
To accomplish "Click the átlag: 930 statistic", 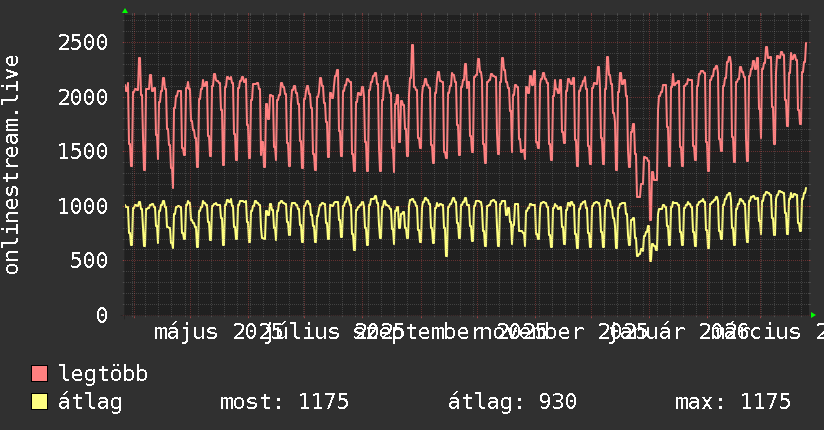I will pos(512,402).
